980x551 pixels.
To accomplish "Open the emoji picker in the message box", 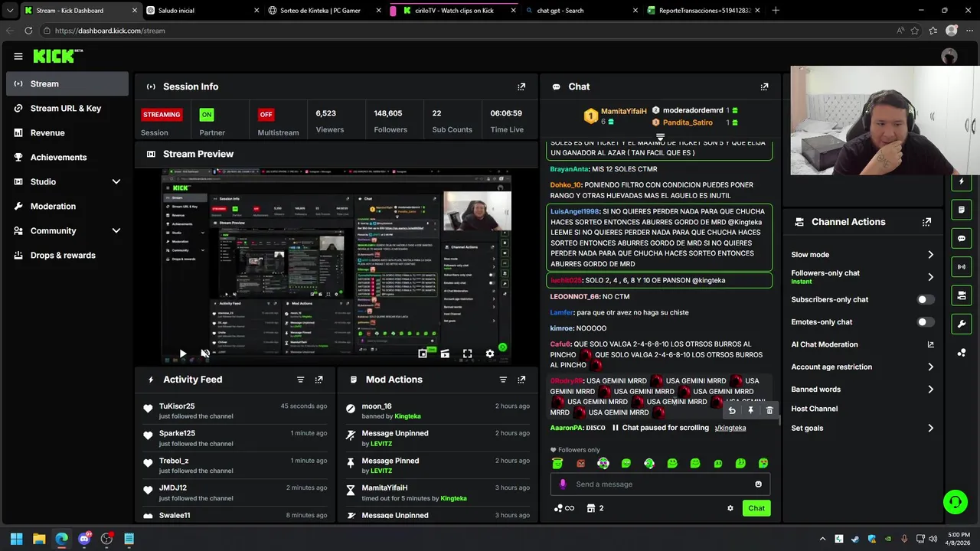I will point(758,484).
